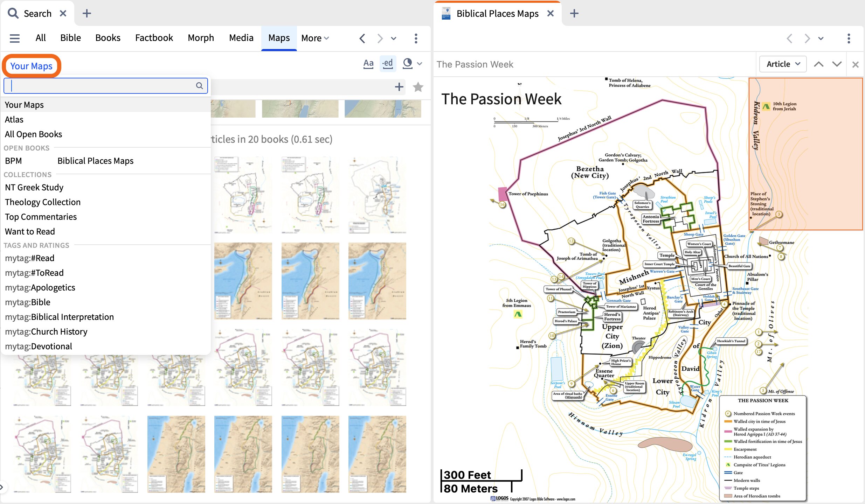The image size is (865, 504).
Task: Switch to the All search tab
Action: [41, 38]
